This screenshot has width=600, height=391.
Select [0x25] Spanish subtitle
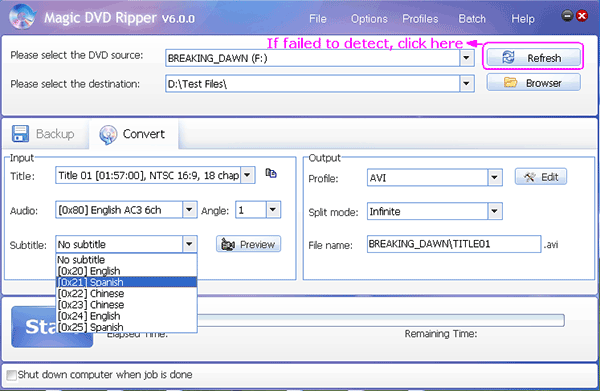pos(126,327)
